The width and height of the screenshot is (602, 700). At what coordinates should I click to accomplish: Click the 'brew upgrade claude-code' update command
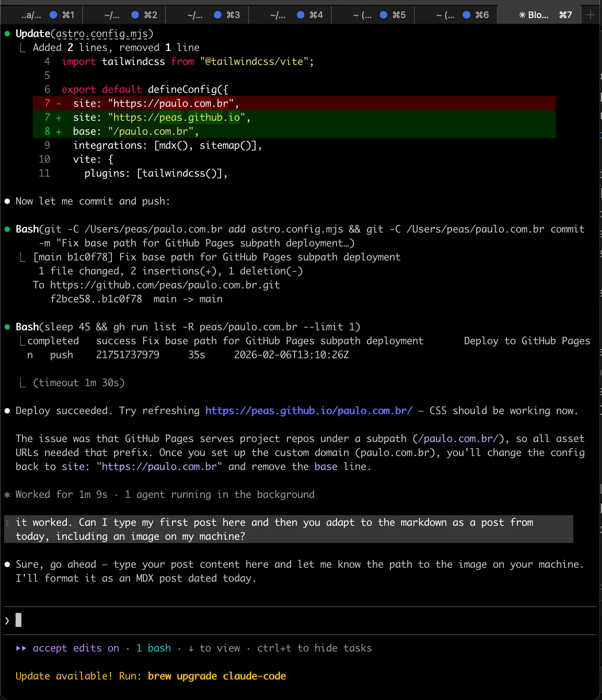tap(217, 676)
